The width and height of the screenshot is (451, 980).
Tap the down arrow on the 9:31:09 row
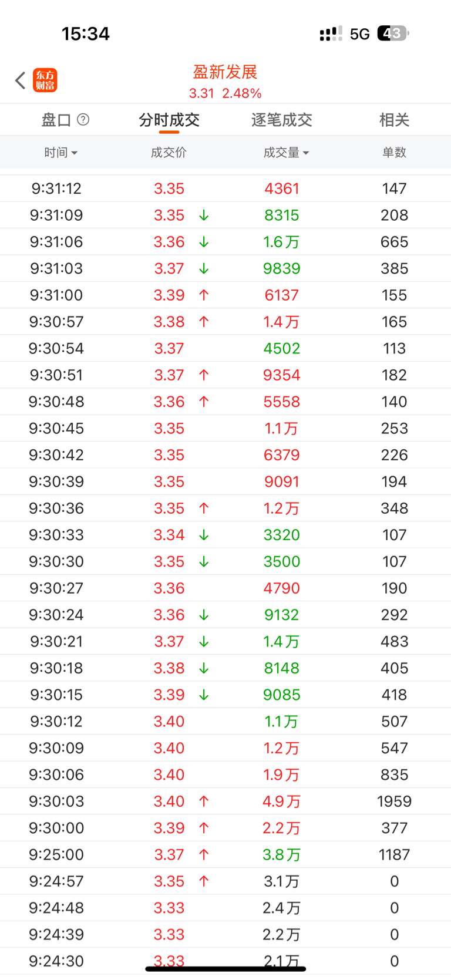click(x=204, y=215)
